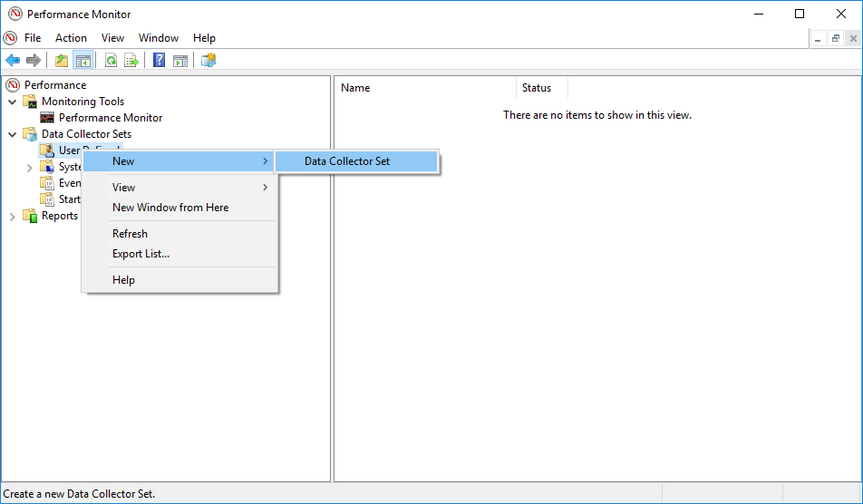This screenshot has height=504, width=863.
Task: Choose Data Collector Set from submenu
Action: (356, 161)
